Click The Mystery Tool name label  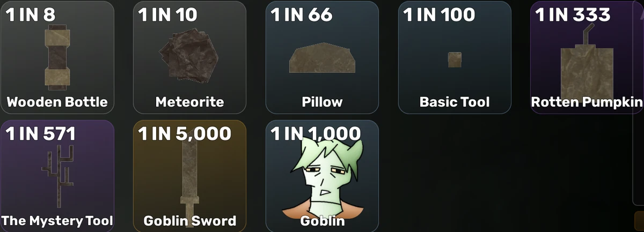(x=57, y=221)
